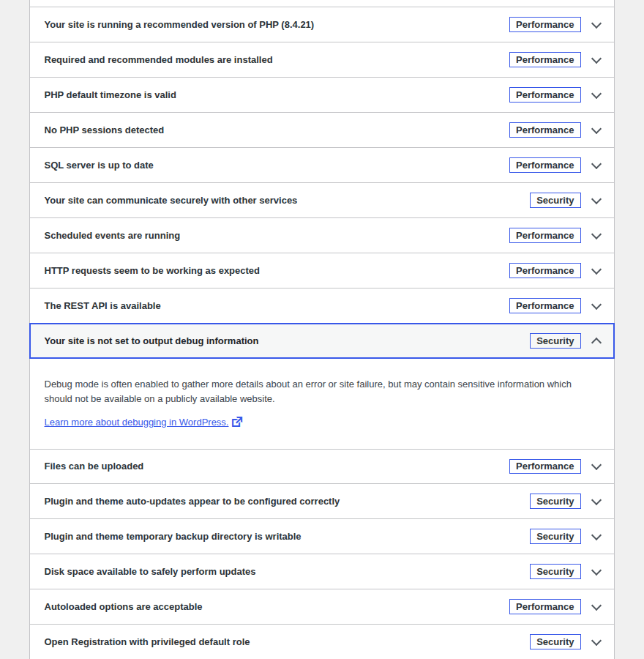This screenshot has width=644, height=659.
Task: Click Performance badge on HTTP requests row
Action: [x=545, y=271]
